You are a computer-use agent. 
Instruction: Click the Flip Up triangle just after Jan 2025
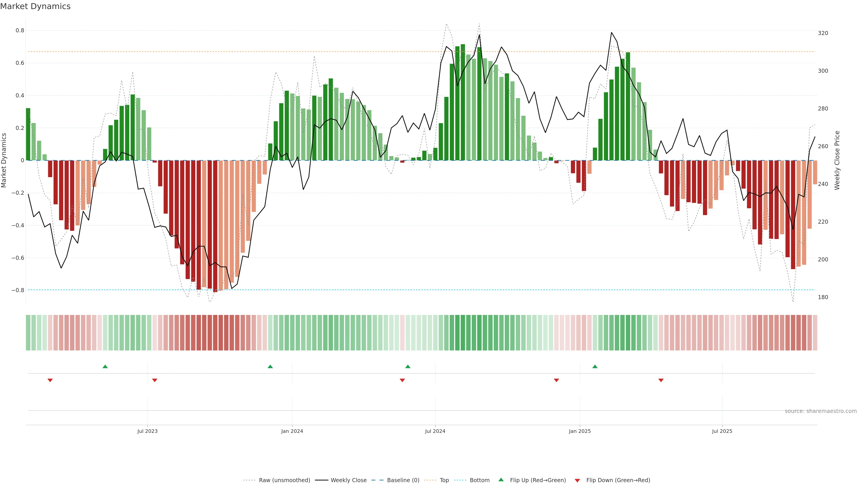595,366
